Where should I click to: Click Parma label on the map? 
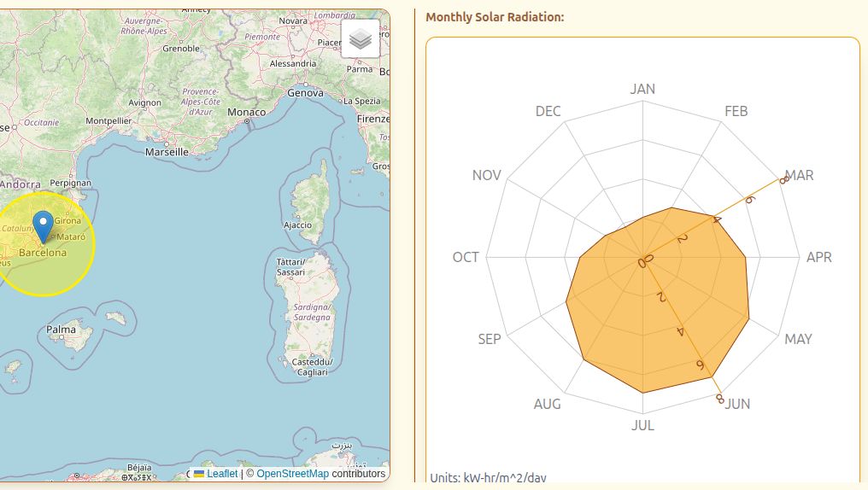pos(360,69)
